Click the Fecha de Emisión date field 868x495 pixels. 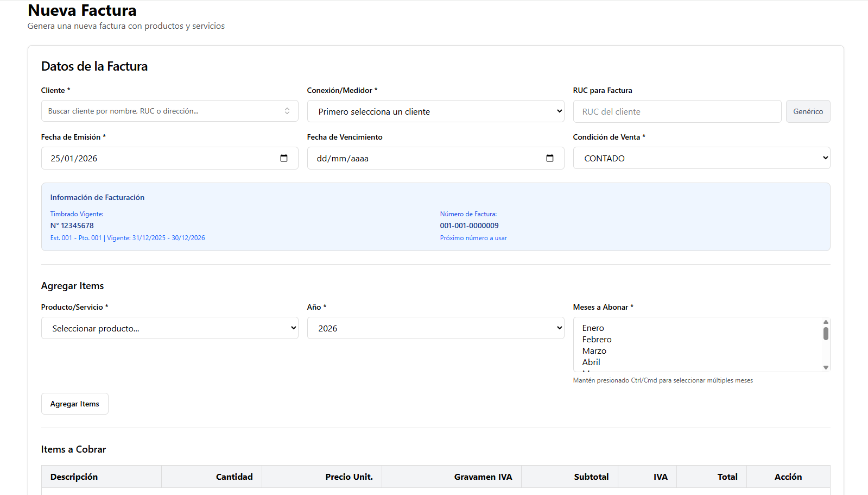coord(157,158)
